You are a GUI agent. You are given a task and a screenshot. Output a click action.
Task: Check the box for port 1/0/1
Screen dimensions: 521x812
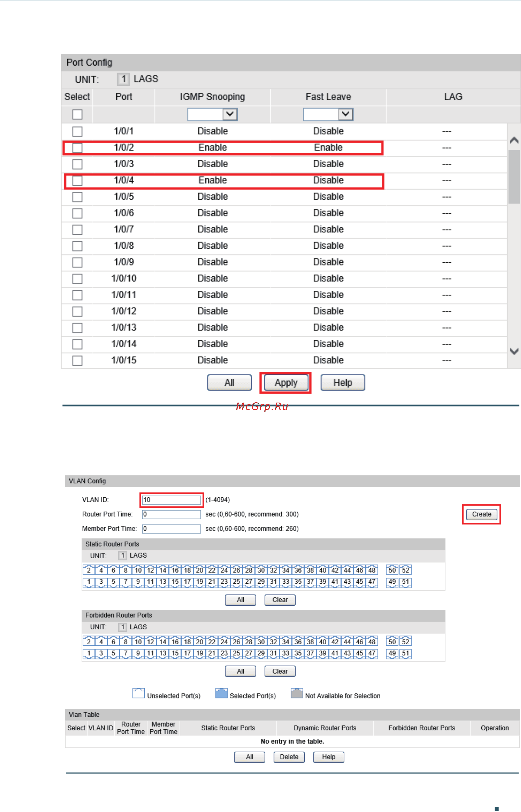pos(78,131)
